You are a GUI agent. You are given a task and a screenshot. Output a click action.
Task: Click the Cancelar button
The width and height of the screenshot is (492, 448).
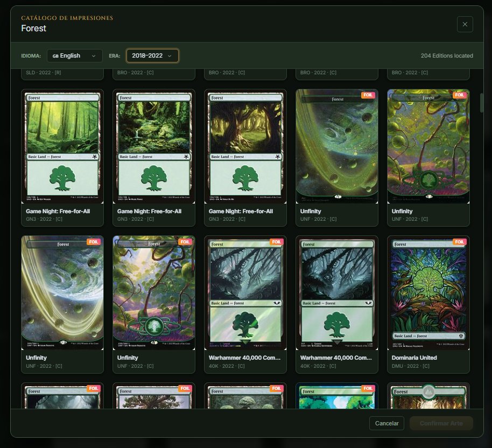[x=386, y=423]
